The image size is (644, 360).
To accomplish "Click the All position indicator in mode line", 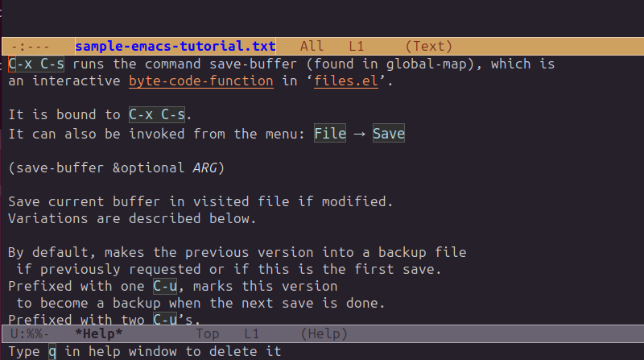I will 312,47.
